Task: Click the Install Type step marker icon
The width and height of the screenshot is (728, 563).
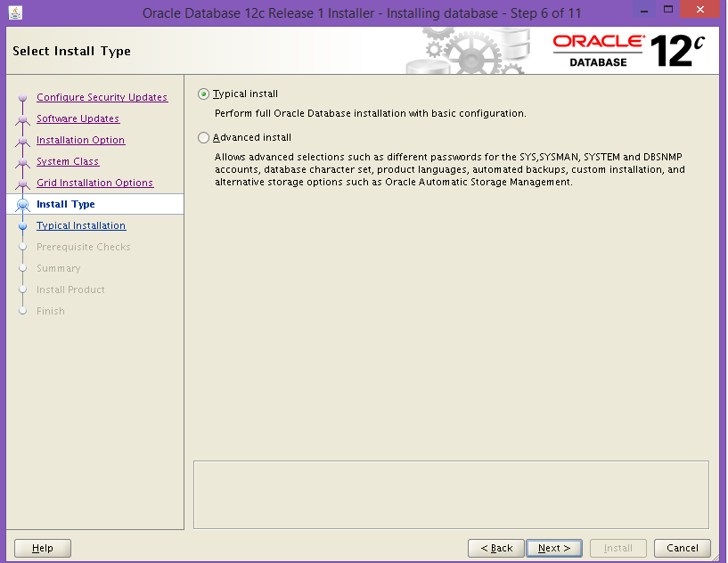Action: pos(23,205)
